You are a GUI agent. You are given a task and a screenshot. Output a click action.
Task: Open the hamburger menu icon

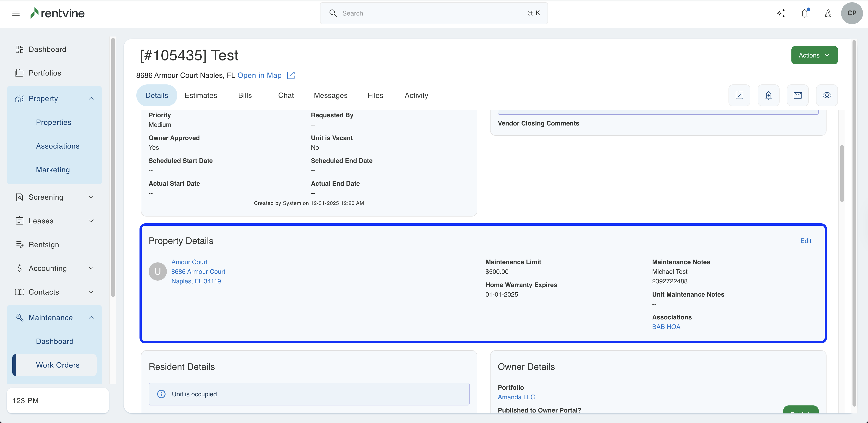[x=16, y=13]
